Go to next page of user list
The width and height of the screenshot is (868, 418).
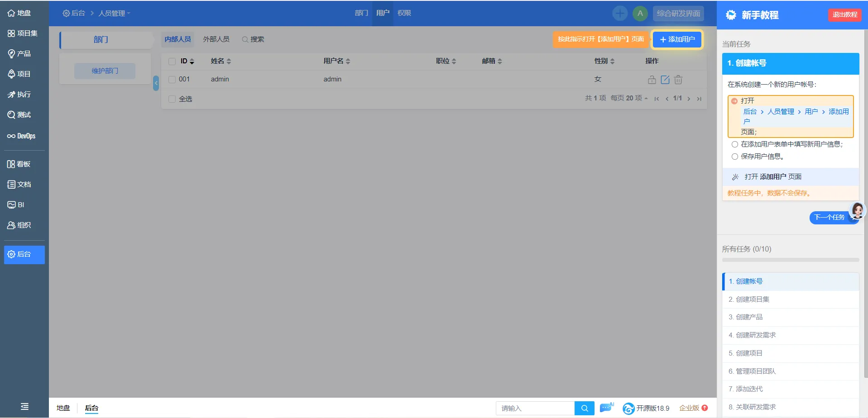coord(689,99)
